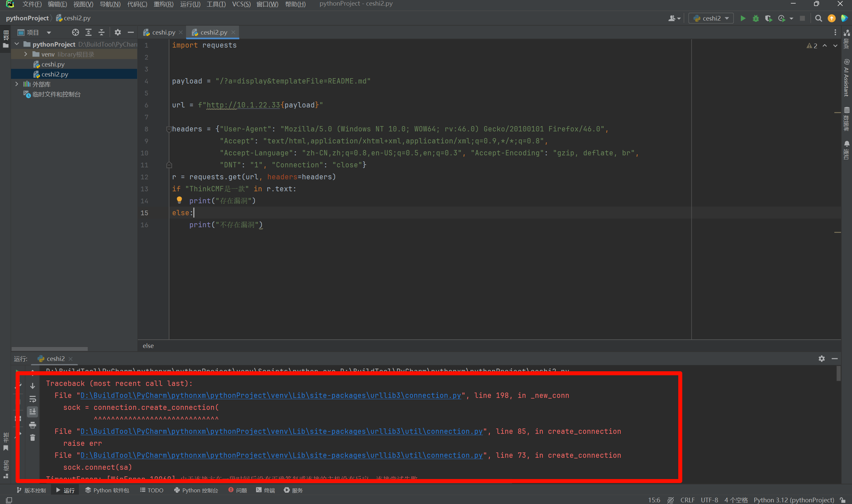The width and height of the screenshot is (852, 504).
Task: Open the first urllib3 connection.py traceback link
Action: pos(271,395)
